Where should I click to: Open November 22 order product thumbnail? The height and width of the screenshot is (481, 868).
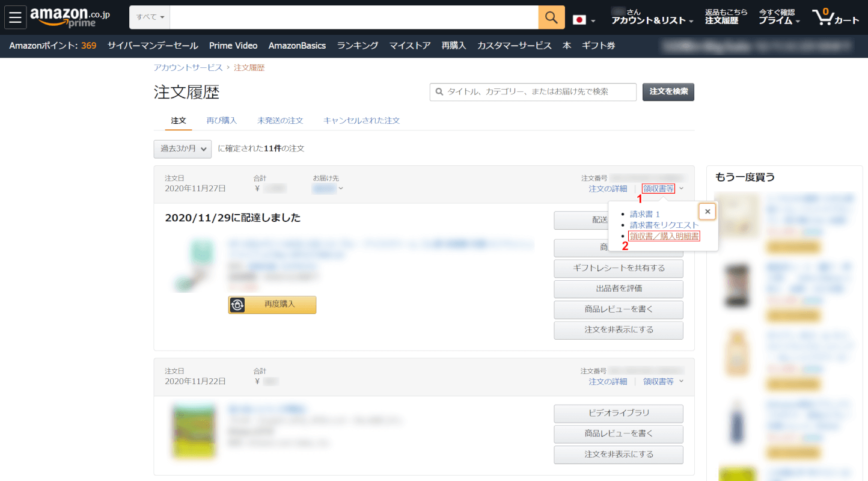[x=194, y=432]
